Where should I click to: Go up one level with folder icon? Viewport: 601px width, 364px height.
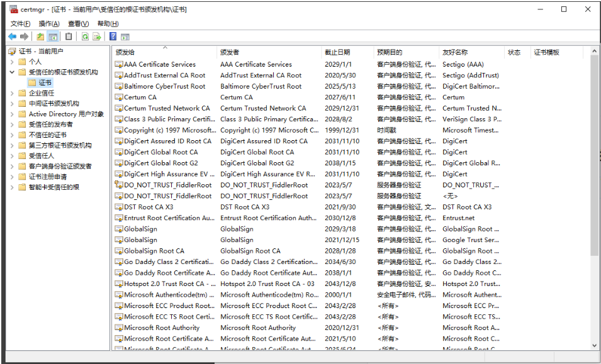pyautogui.click(x=40, y=36)
